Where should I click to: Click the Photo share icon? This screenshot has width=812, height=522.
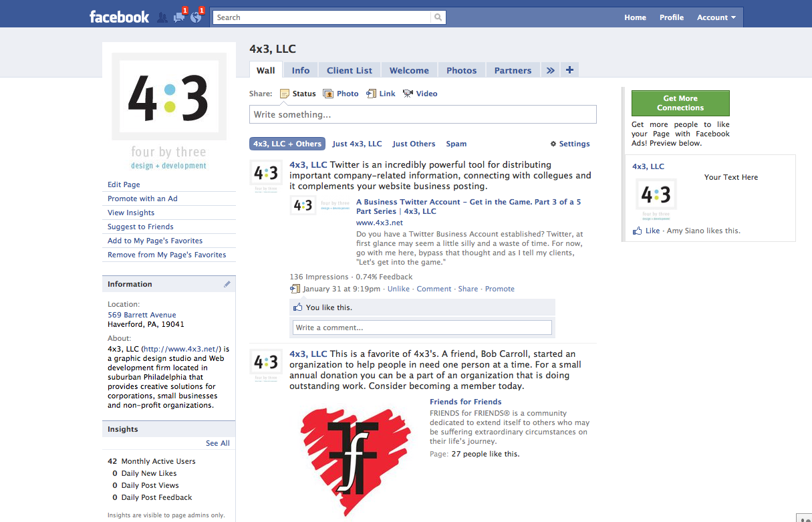click(x=327, y=93)
